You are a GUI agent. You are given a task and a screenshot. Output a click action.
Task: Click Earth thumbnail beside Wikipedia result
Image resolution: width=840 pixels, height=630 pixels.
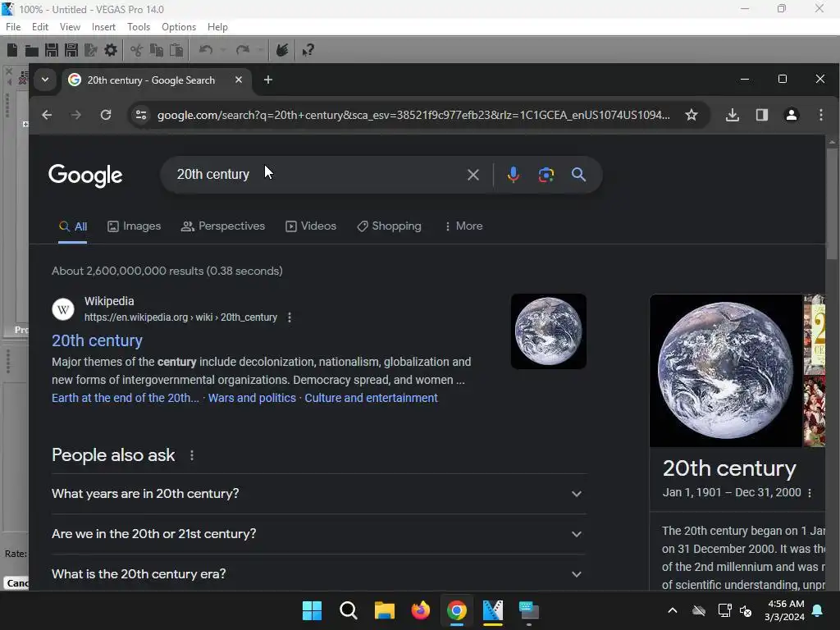pos(549,331)
